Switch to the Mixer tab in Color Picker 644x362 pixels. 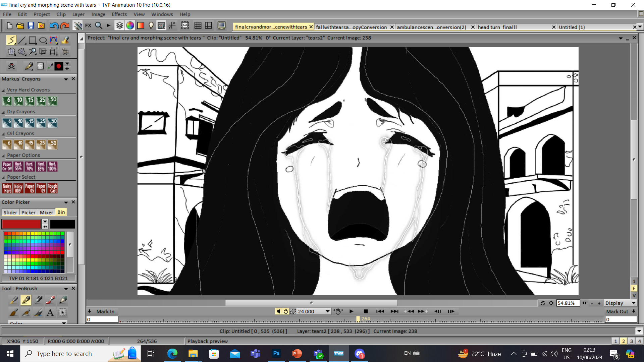pos(46,213)
